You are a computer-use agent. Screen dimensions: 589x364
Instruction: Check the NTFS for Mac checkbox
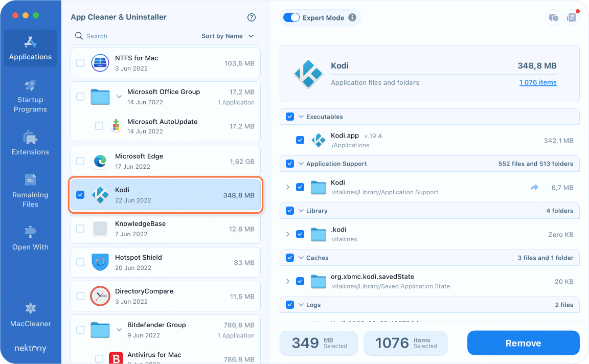click(x=80, y=63)
